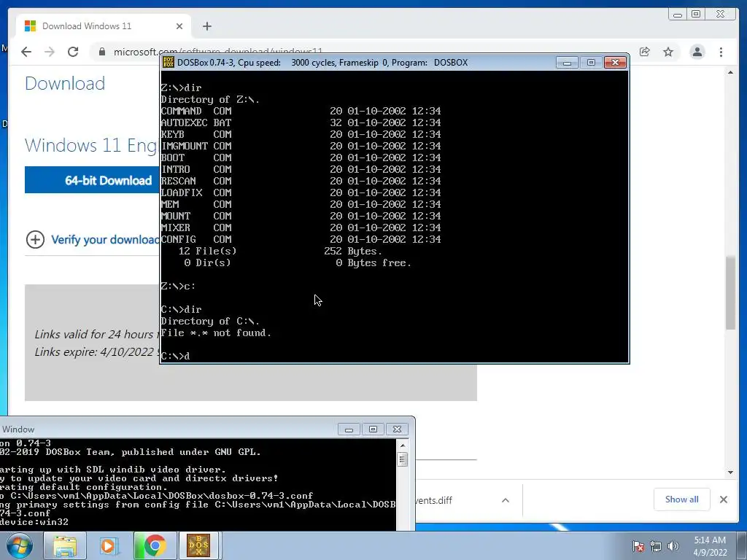Image resolution: width=747 pixels, height=560 pixels.
Task: Click the status window scrollbar thumb
Action: pyautogui.click(x=403, y=459)
